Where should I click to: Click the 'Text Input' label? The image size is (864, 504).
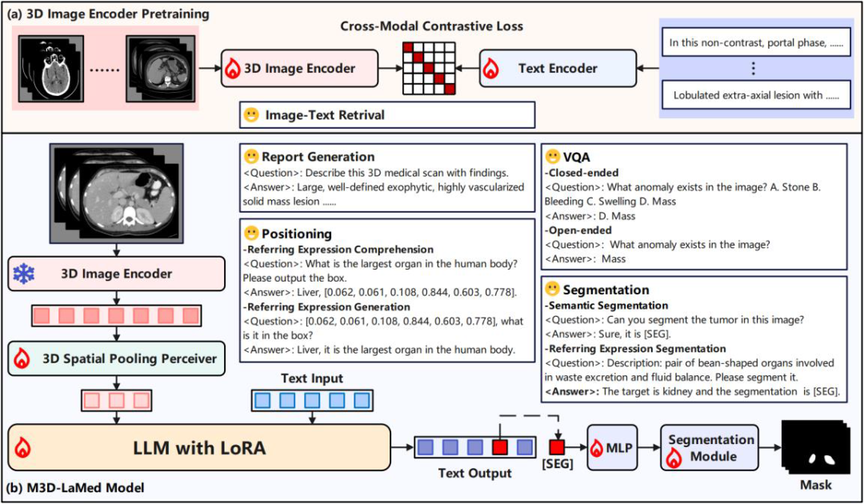click(312, 378)
